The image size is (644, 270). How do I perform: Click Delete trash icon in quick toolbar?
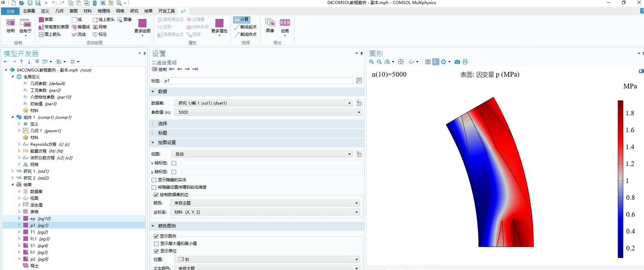[x=95, y=3]
